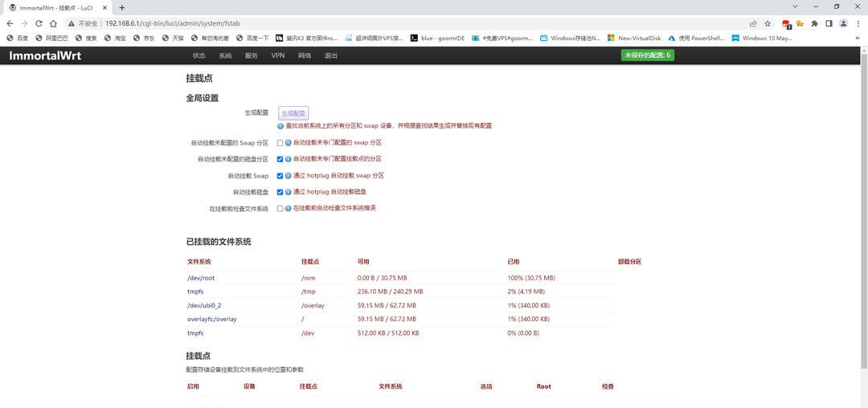Open the #免费VPS#goorm bookmark
Screen dimensions: 868x408
pos(502,38)
